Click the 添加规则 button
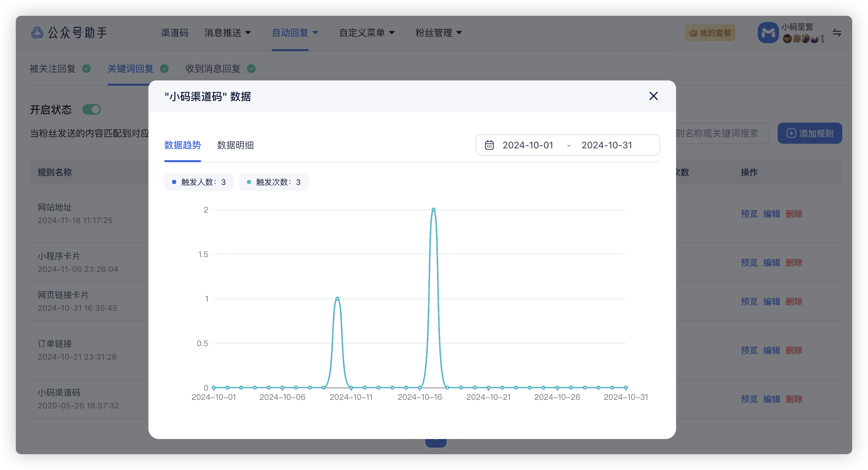The width and height of the screenshot is (868, 470). tap(809, 133)
